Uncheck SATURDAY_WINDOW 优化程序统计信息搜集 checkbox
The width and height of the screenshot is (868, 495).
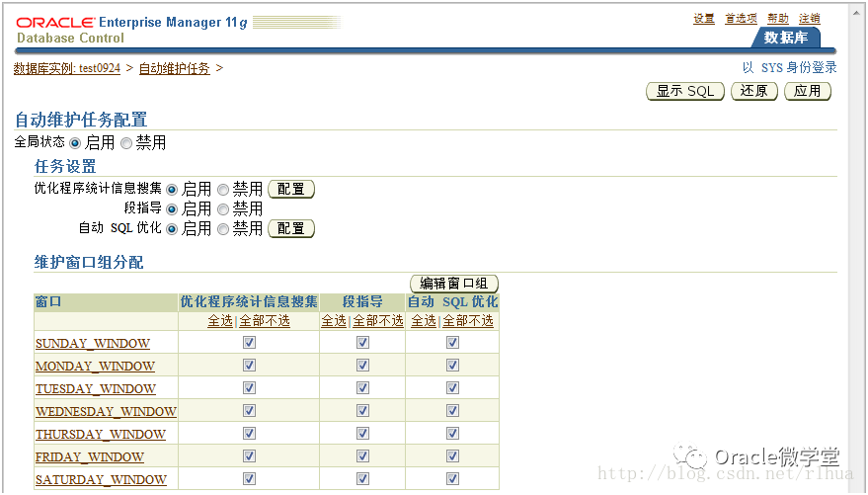(x=249, y=479)
